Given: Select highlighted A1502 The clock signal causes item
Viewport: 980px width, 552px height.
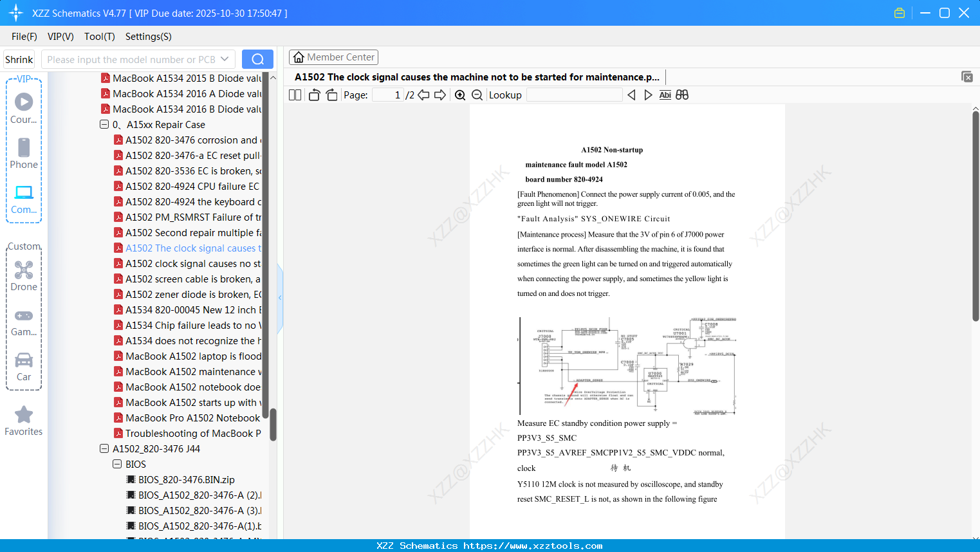Looking at the screenshot, I should pos(188,248).
